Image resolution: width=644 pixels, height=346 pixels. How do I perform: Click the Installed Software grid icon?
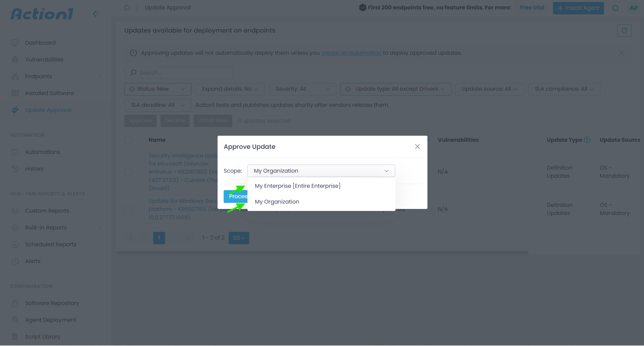pos(15,93)
